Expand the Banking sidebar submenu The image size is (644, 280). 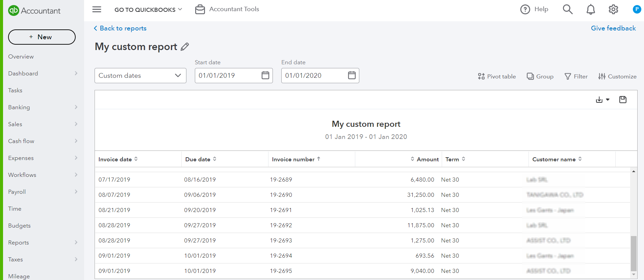[x=76, y=107]
